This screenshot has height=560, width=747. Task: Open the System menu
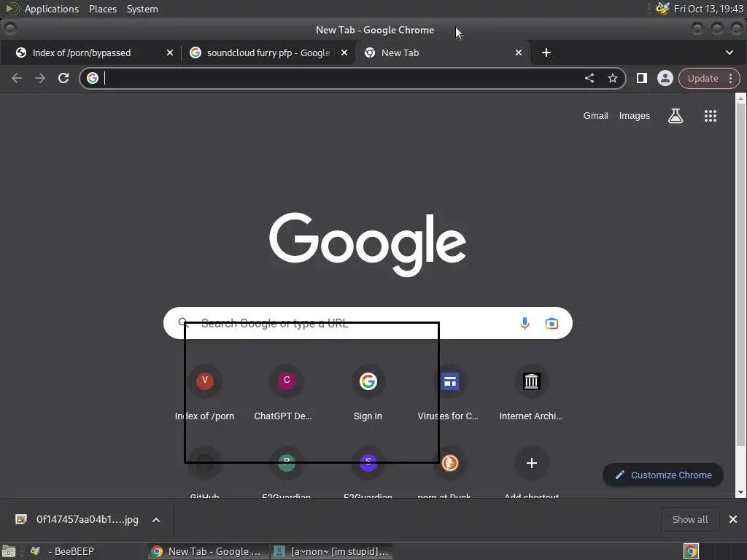click(x=142, y=9)
